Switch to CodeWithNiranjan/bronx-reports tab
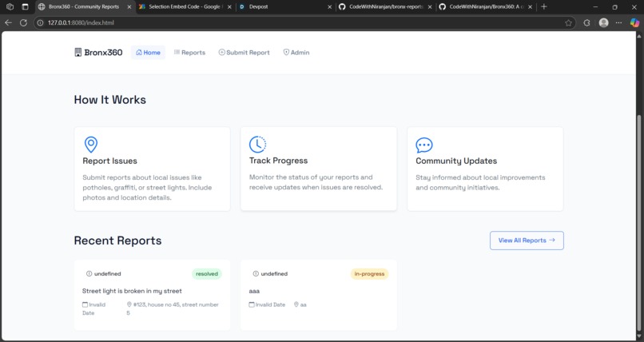 point(386,7)
